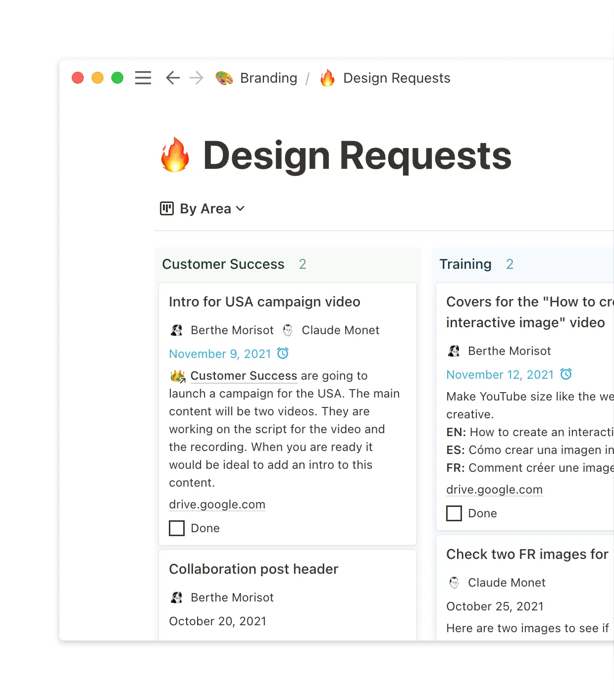Open the Collaboration post header card
Viewport: 614px width, 700px height.
pos(254,569)
